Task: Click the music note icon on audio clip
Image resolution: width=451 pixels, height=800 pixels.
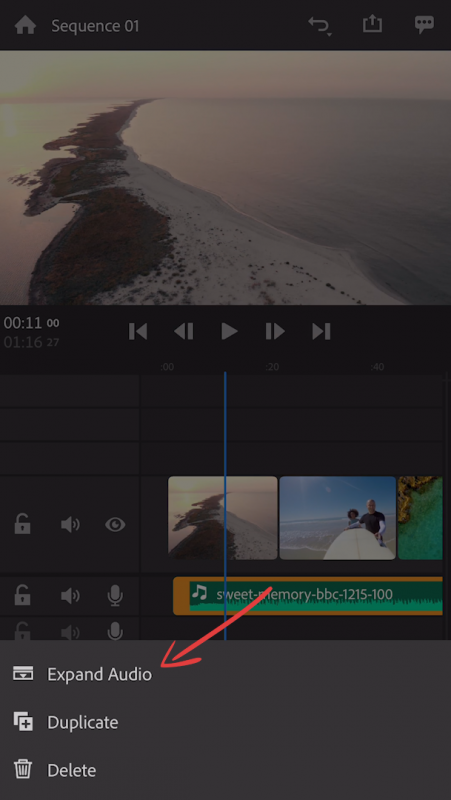Action: [x=199, y=592]
